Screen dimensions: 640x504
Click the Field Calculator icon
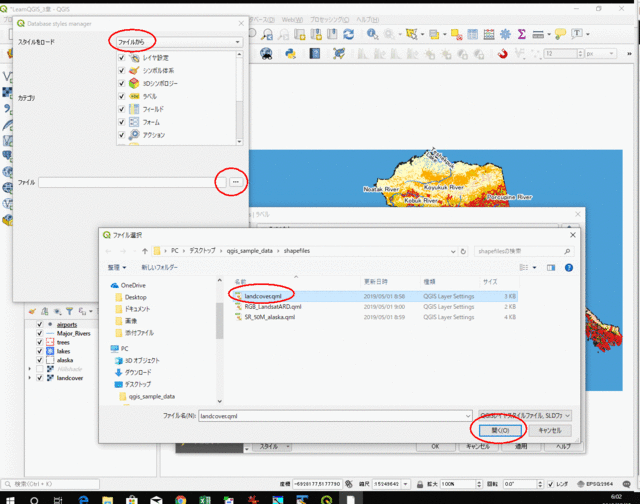489,34
